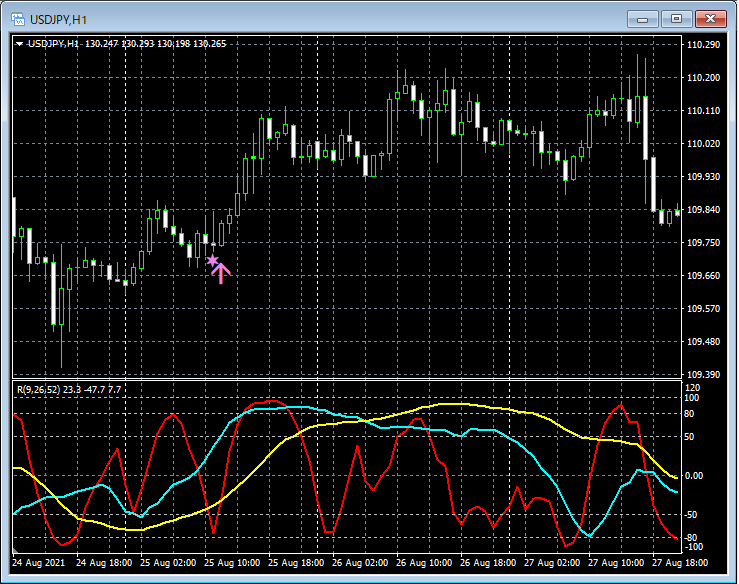Screen dimensions: 739x584
Task: Expand the USDJPY,H1 chart header triangle
Action: (19, 44)
